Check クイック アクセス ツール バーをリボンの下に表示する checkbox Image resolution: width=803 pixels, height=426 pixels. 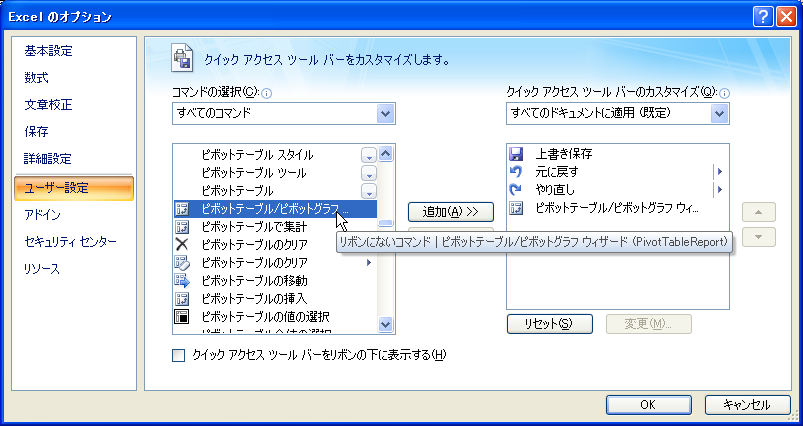[178, 355]
